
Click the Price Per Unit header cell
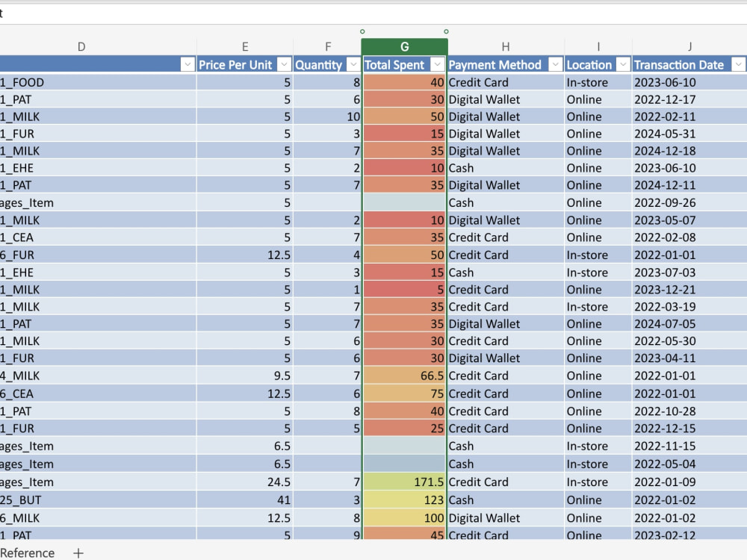[244, 65]
